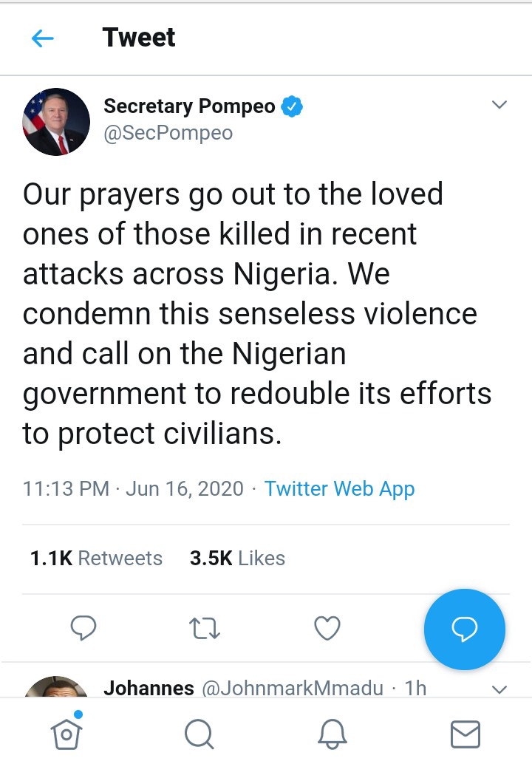View the 1.1K Retweets list

pos(96,558)
